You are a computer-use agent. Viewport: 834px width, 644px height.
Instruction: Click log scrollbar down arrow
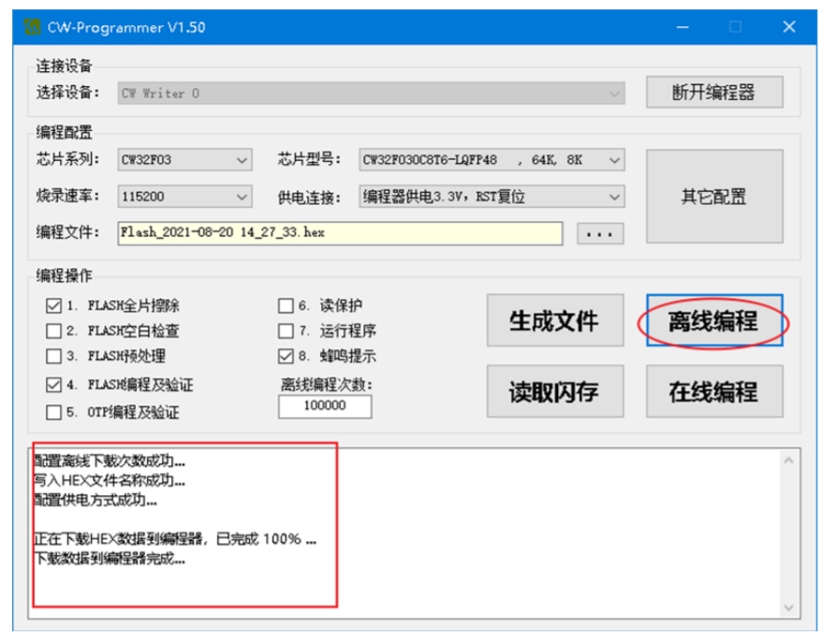[x=789, y=607]
